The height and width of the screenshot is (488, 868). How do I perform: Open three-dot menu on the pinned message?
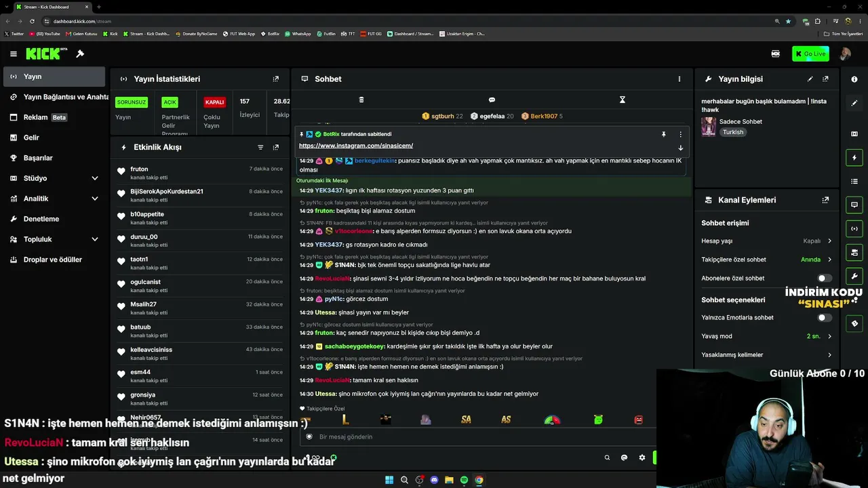(681, 134)
